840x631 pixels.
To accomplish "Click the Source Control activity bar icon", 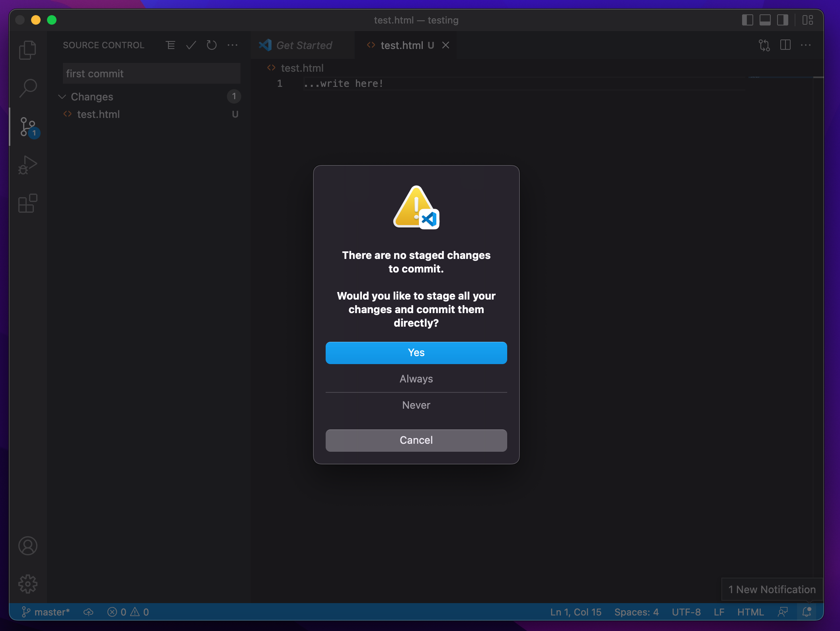I will pos(27,127).
